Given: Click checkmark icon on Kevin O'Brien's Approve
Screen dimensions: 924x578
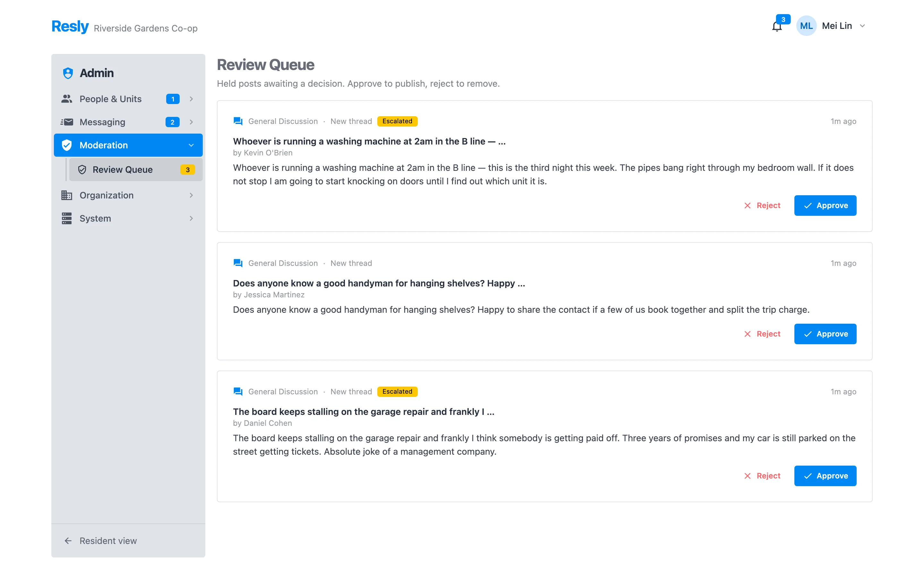Looking at the screenshot, I should click(x=808, y=206).
